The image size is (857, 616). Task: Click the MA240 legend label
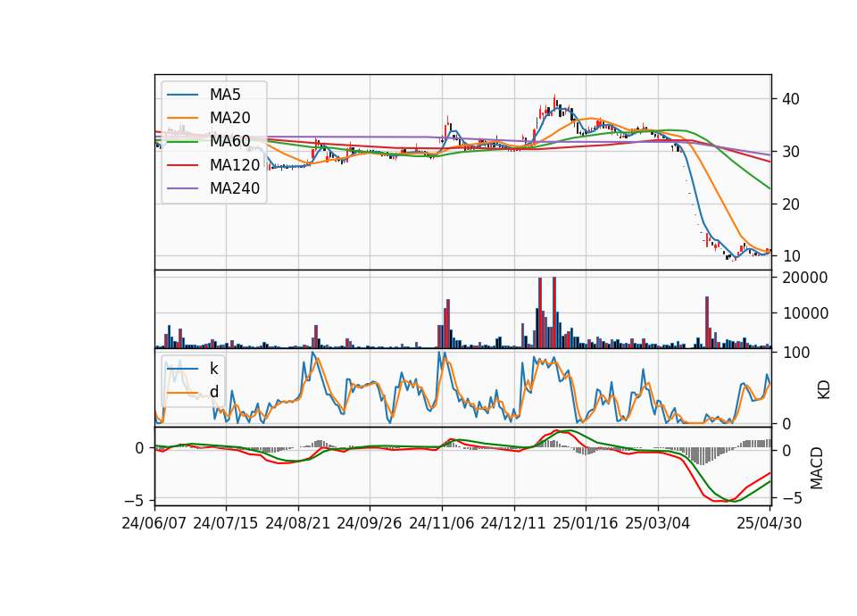(x=235, y=188)
